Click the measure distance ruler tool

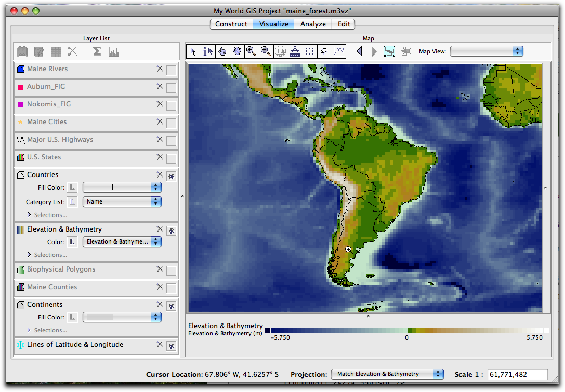tap(295, 51)
